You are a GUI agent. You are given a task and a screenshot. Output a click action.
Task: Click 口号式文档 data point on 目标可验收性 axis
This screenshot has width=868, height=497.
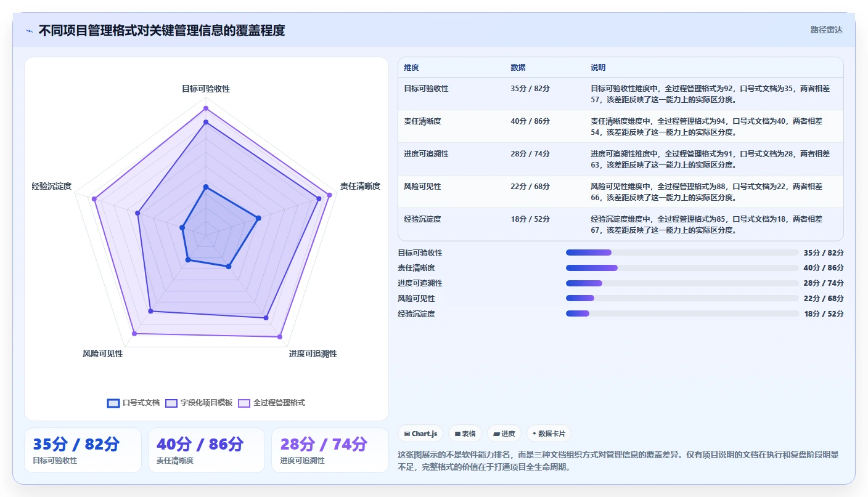point(206,187)
